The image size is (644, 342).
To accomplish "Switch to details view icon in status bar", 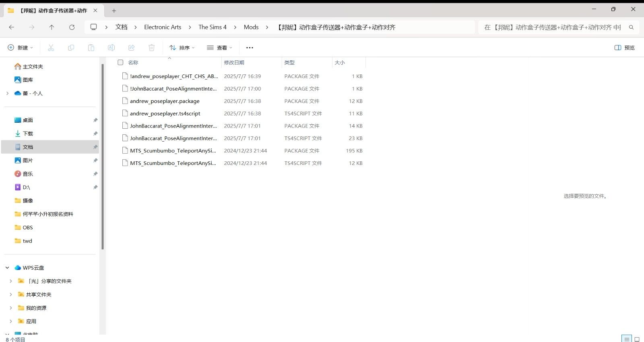I will (626, 339).
